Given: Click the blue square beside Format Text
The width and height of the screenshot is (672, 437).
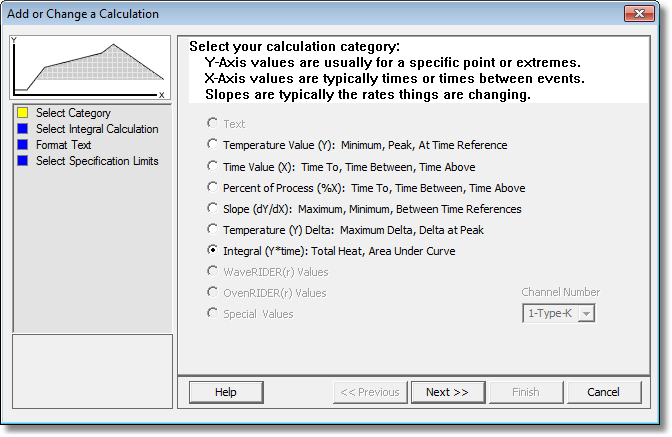Looking at the screenshot, I should click(x=23, y=145).
